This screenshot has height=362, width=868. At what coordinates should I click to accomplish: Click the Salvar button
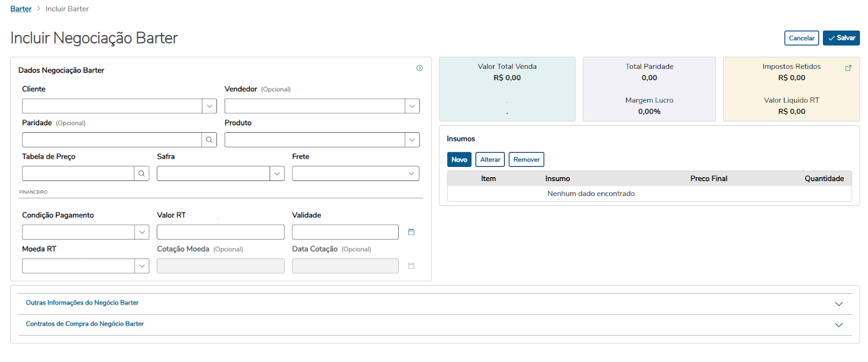(841, 38)
